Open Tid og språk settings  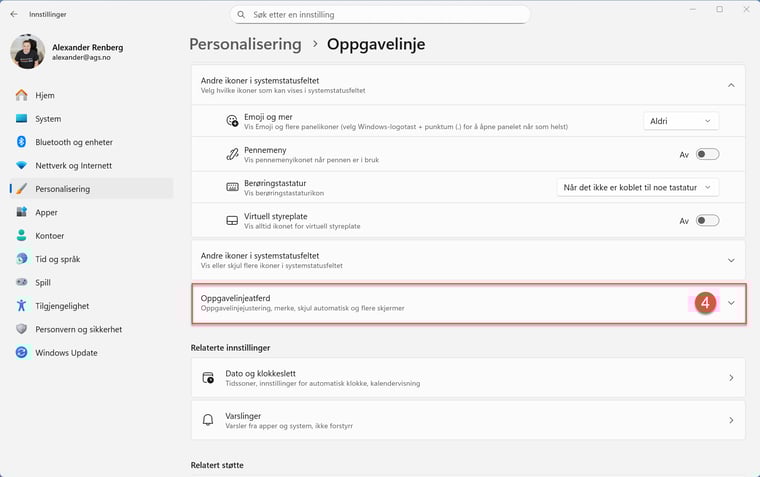(92, 259)
